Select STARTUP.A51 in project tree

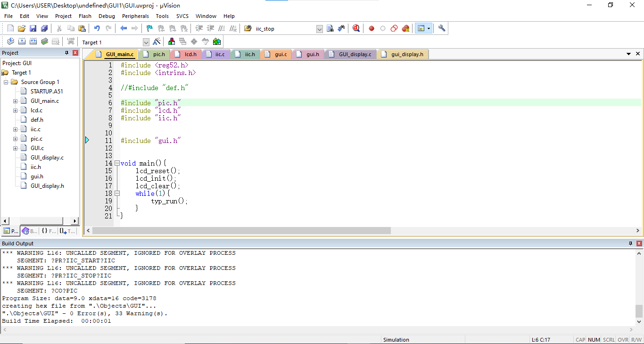[x=46, y=92]
